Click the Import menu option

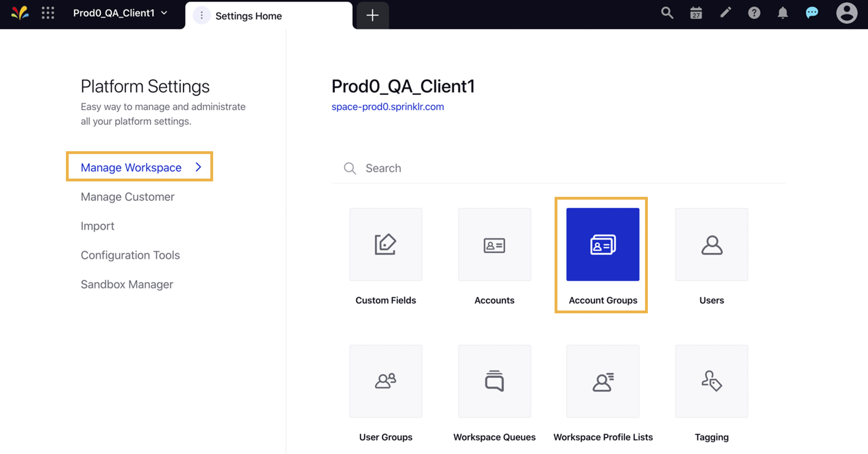coord(98,226)
